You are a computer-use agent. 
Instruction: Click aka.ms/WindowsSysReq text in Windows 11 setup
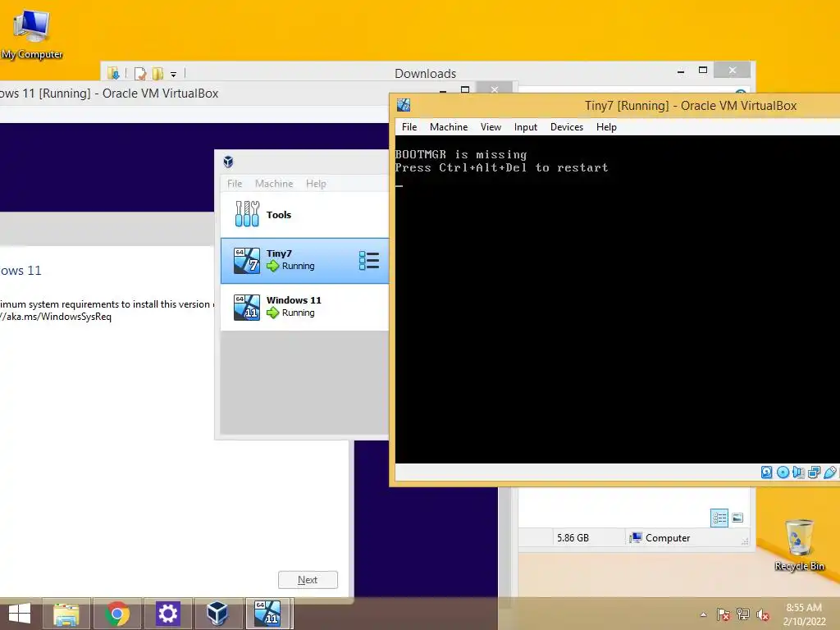tap(56, 317)
